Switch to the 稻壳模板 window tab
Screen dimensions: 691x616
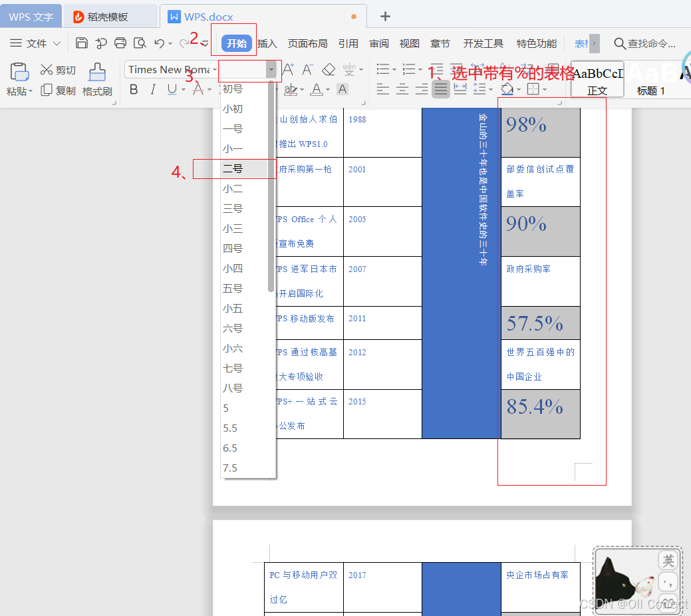[110, 17]
